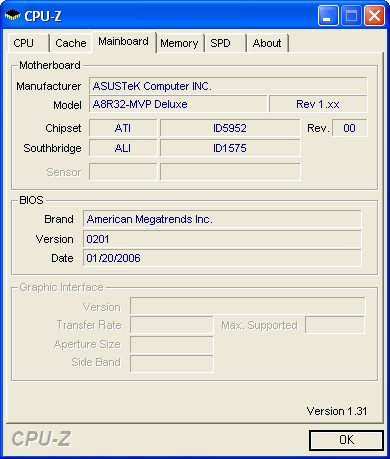
Task: Show the About tab
Action: coord(267,43)
